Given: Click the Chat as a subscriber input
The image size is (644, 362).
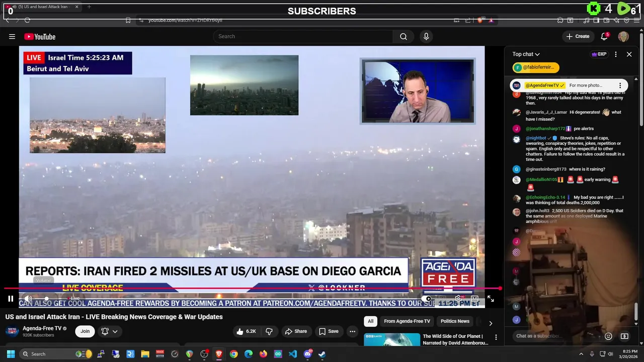Looking at the screenshot, I should (x=556, y=336).
